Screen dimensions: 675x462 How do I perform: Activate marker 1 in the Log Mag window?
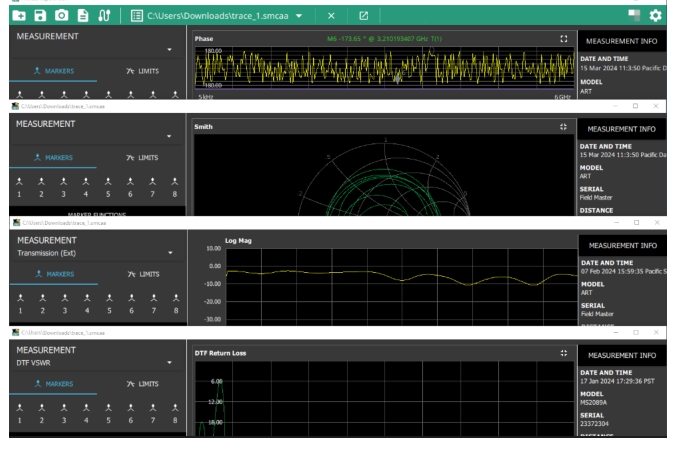pyautogui.click(x=20, y=304)
